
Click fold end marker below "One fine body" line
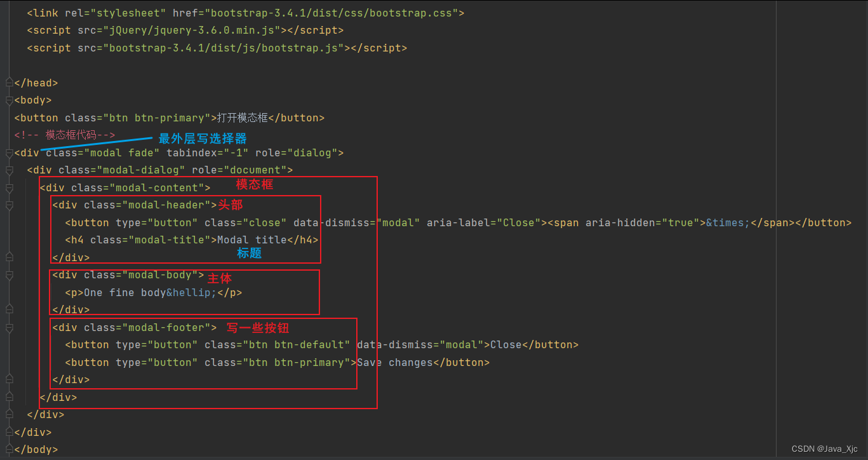9,310
